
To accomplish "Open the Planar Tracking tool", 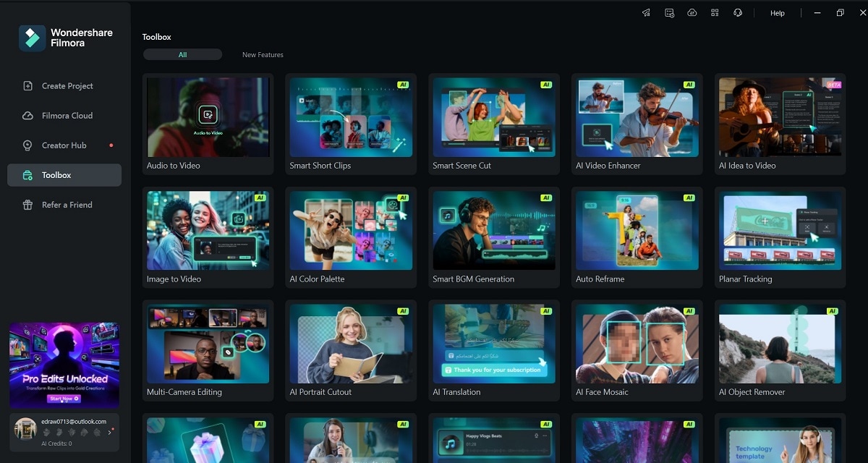I will pos(780,237).
